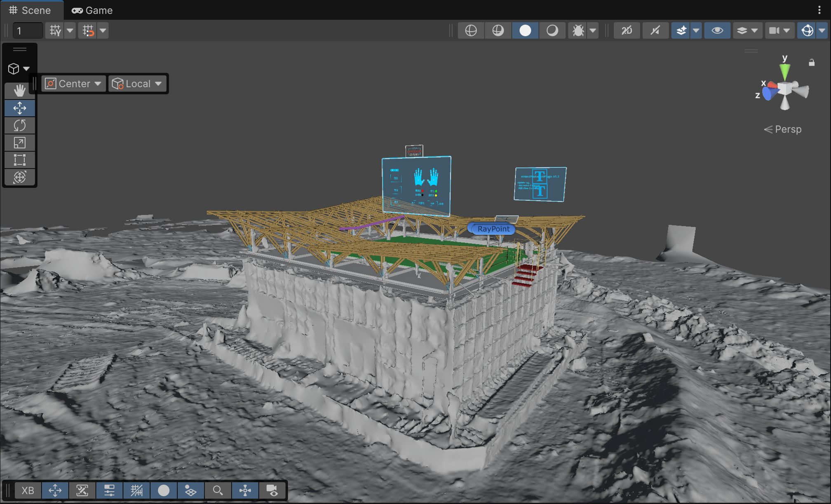Toggle scene lighting off icon
Image resolution: width=831 pixels, height=504 pixels.
coord(655,30)
